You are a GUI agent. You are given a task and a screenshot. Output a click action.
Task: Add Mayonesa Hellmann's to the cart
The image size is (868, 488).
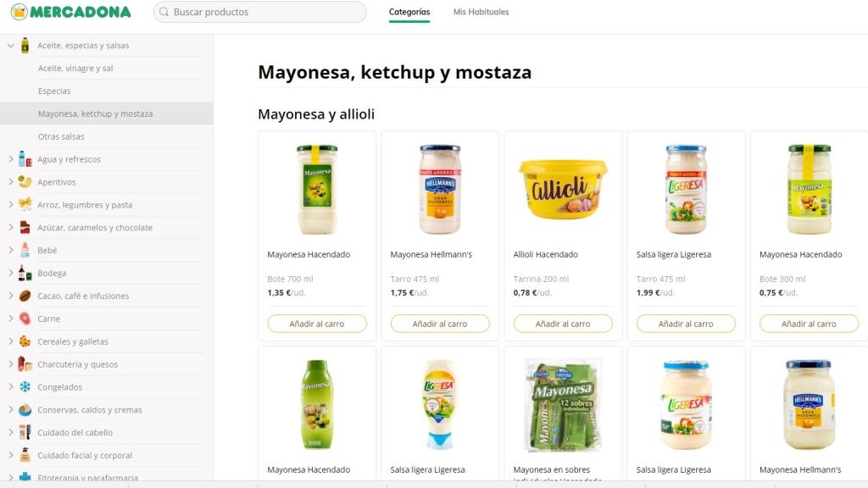pos(439,323)
